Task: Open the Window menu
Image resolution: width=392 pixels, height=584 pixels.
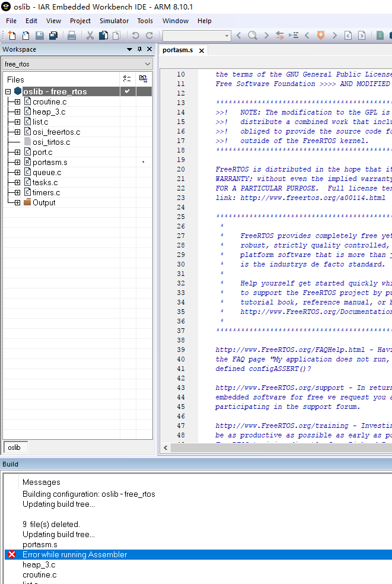Action: click(x=176, y=21)
